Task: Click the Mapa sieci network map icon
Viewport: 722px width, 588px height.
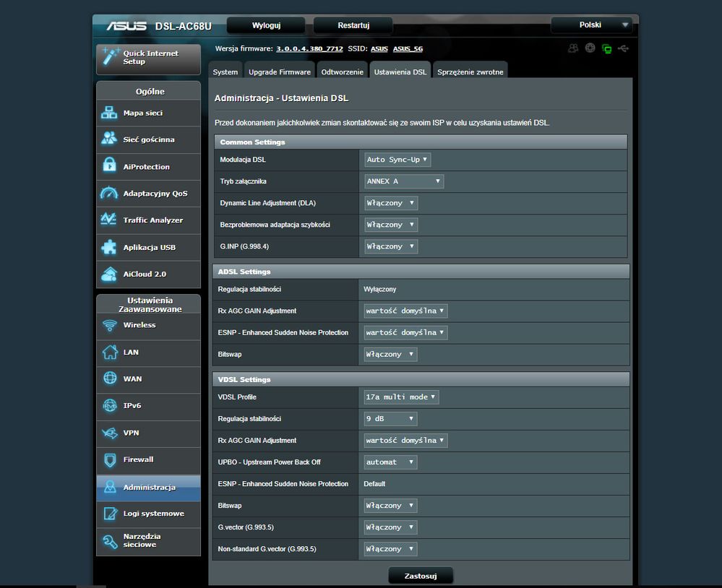Action: pos(109,113)
